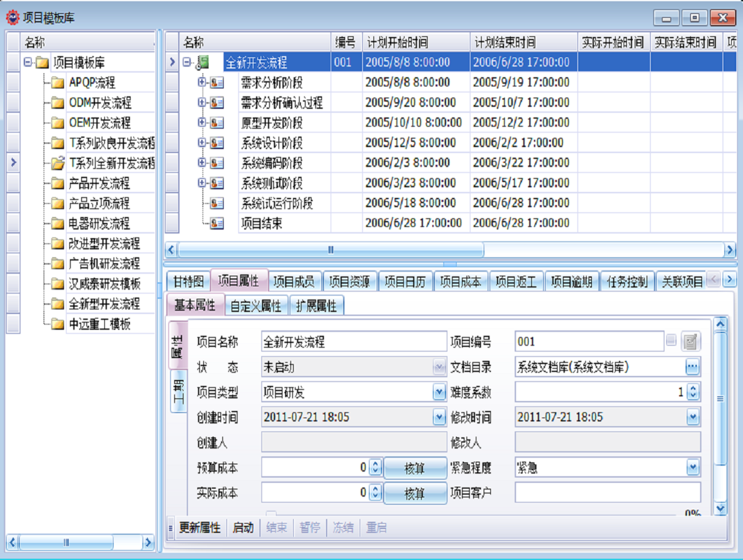This screenshot has height=560, width=743.
Task: Click the 中远重工模板 folder icon
Action: (58, 324)
